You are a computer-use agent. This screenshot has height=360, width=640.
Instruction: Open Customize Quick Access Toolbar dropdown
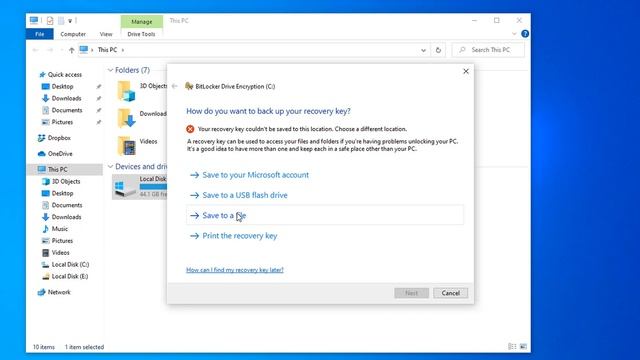70,21
